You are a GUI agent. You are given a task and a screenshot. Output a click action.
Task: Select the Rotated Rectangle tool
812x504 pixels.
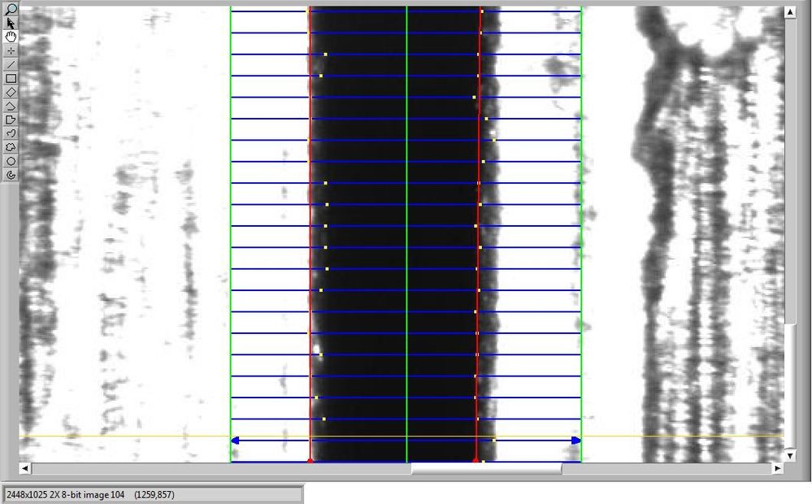point(11,92)
